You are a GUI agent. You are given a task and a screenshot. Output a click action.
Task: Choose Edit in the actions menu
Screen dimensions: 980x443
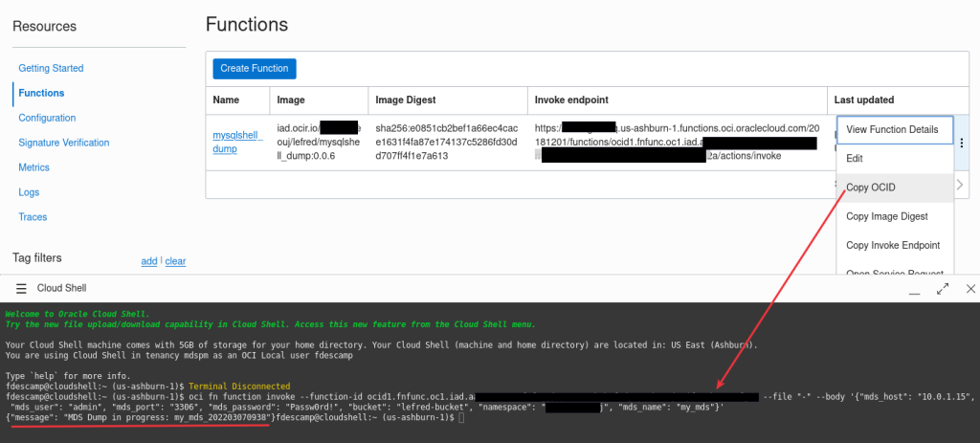857,159
